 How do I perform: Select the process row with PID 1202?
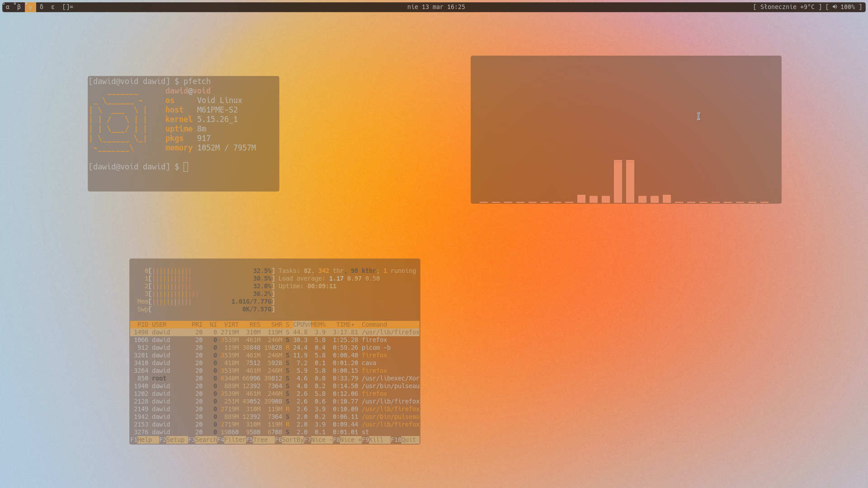[x=275, y=394]
